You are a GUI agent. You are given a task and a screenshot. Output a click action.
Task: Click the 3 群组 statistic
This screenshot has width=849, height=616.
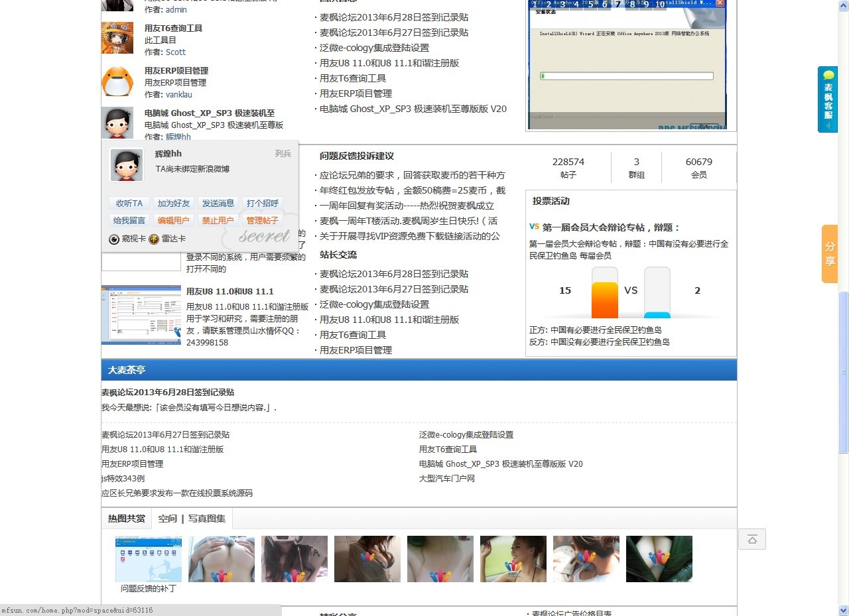[637, 168]
